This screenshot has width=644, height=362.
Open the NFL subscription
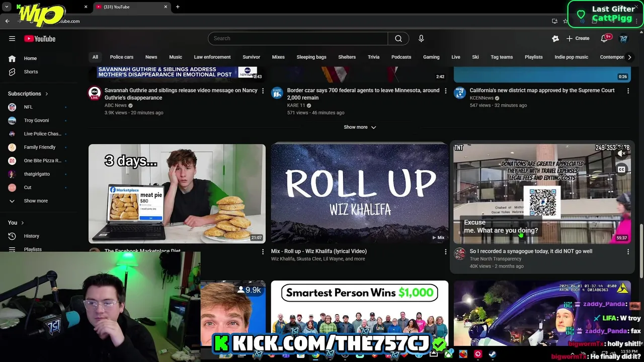(38, 107)
